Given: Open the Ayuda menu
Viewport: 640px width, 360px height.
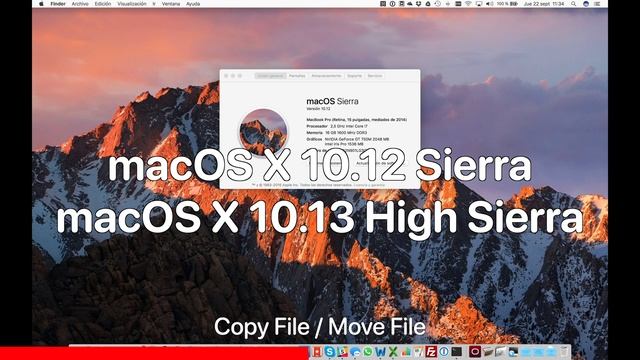Looking at the screenshot, I should (193, 4).
